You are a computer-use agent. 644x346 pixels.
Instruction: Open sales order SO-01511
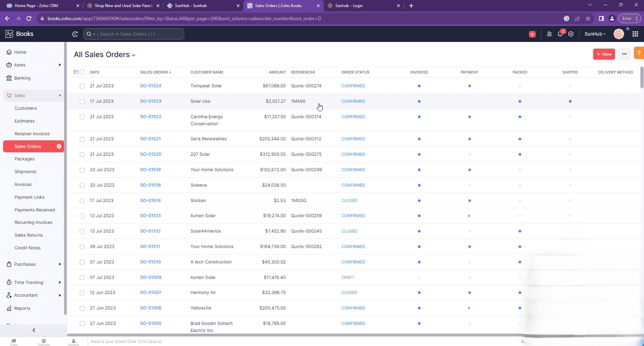(x=150, y=247)
